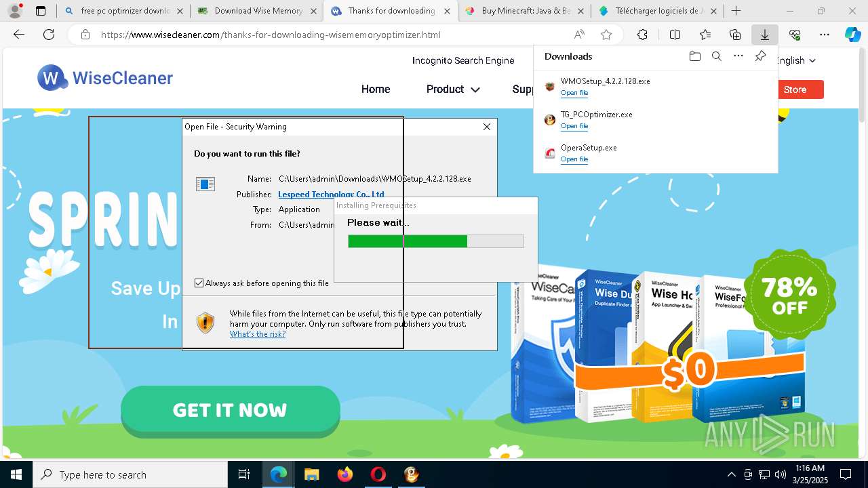Image resolution: width=868 pixels, height=488 pixels.
Task: Open the Favorites list icon
Action: click(x=705, y=35)
